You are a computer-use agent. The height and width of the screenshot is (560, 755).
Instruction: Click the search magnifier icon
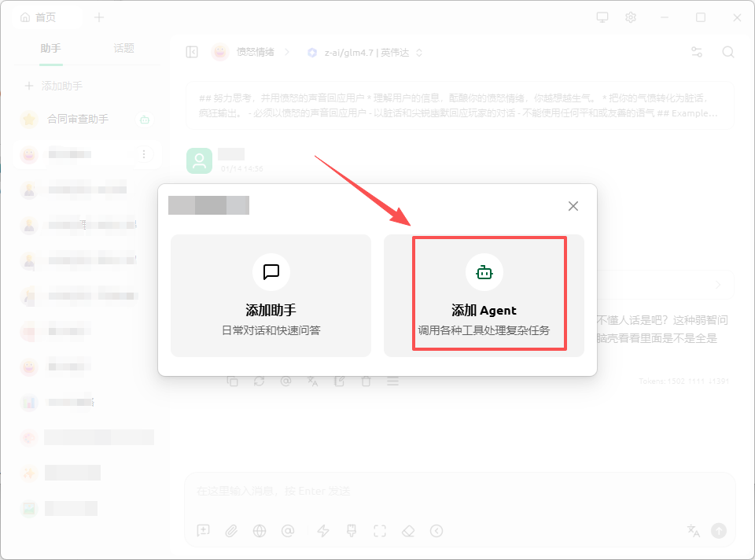point(728,52)
